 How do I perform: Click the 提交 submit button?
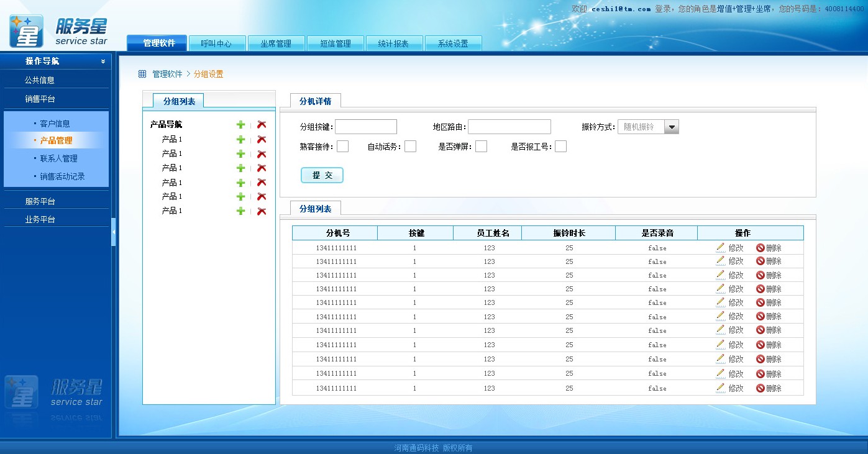(x=322, y=175)
